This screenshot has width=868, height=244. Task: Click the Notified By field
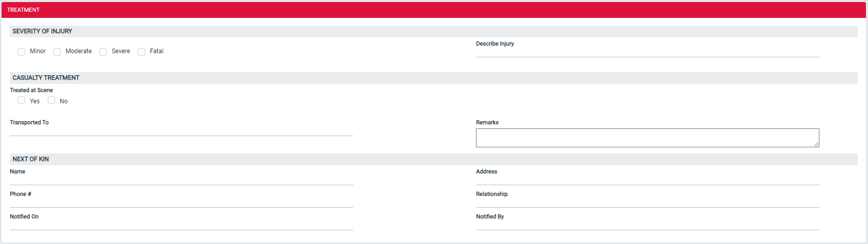coord(647,225)
